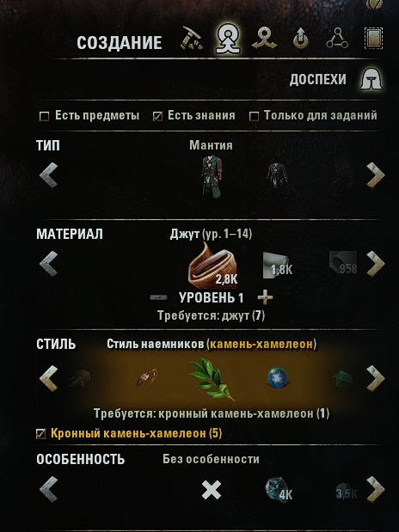
Task: Increase item level with plus button
Action: (x=265, y=297)
